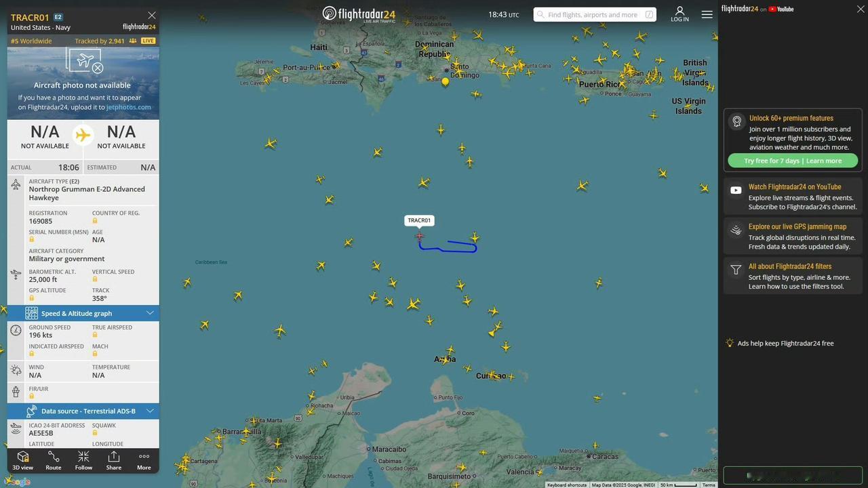Image resolution: width=868 pixels, height=488 pixels.
Task: Click ground speed 196 kts
Action: click(41, 335)
